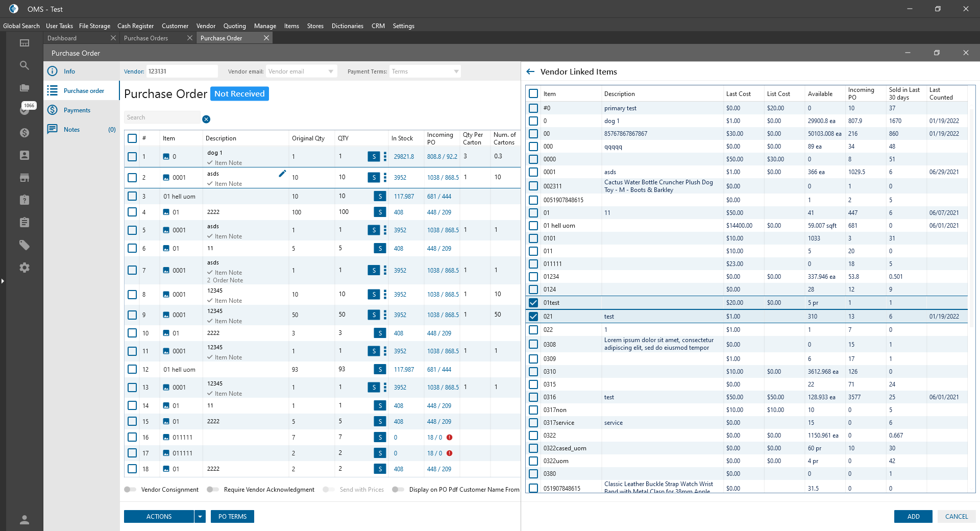Toggle the Vendor Consignment switch

130,490
